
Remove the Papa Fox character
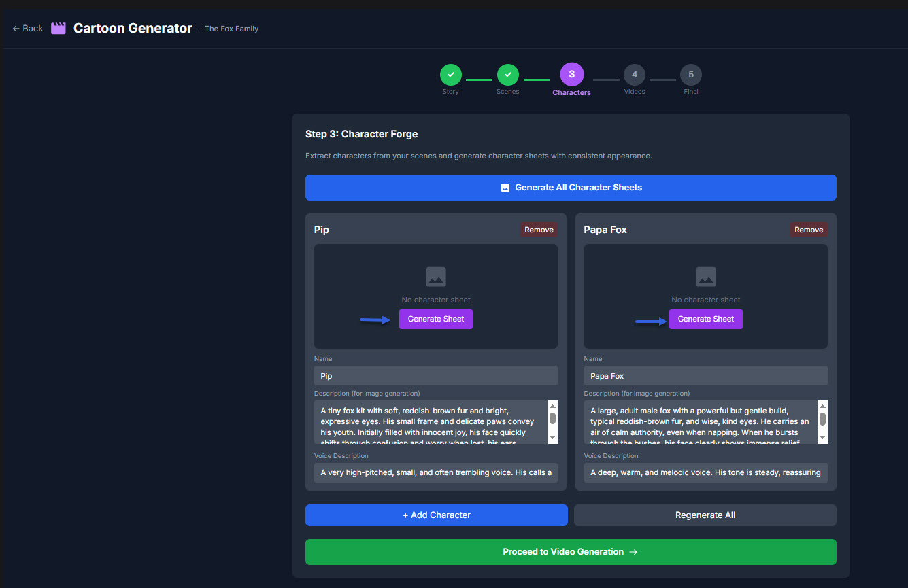(809, 230)
